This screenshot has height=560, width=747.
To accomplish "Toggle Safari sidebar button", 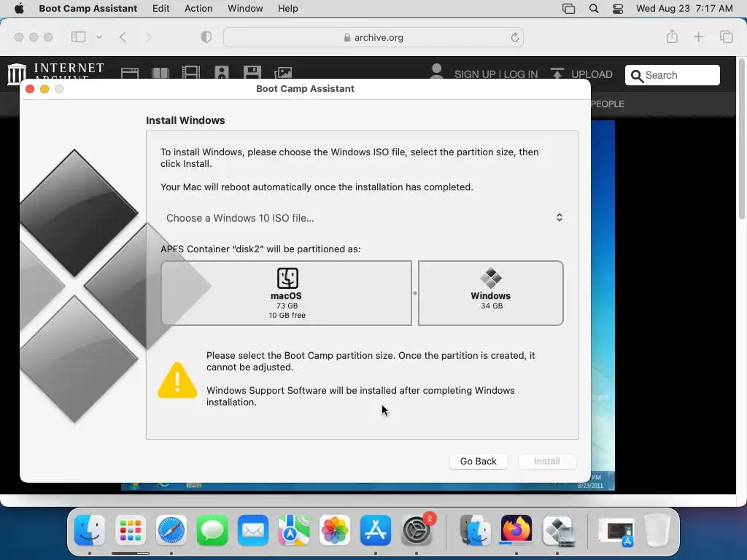I will [x=78, y=37].
